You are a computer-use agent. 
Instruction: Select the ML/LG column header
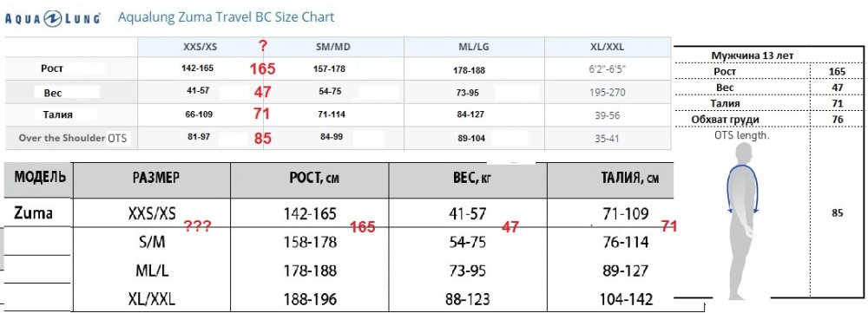(x=471, y=48)
